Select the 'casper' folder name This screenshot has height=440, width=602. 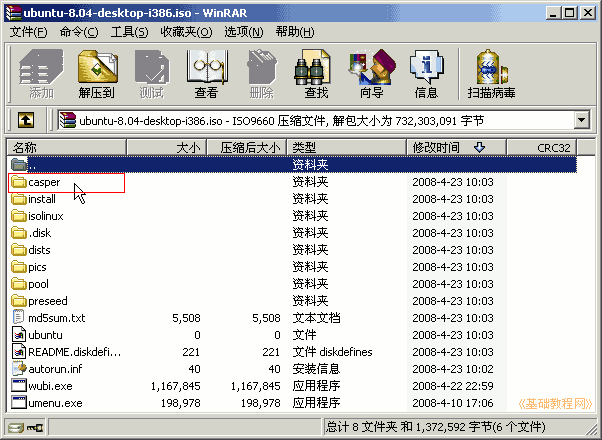44,182
